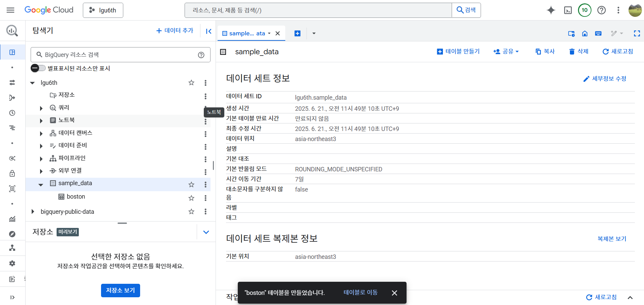This screenshot has width=644, height=305.
Task: Activate Cloud Shell terminal icon
Action: pos(568,10)
